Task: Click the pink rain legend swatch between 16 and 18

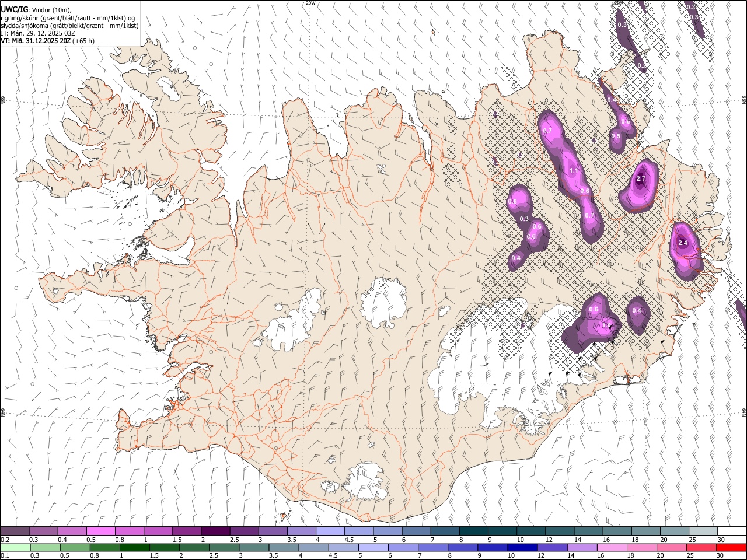Action: [611, 547]
